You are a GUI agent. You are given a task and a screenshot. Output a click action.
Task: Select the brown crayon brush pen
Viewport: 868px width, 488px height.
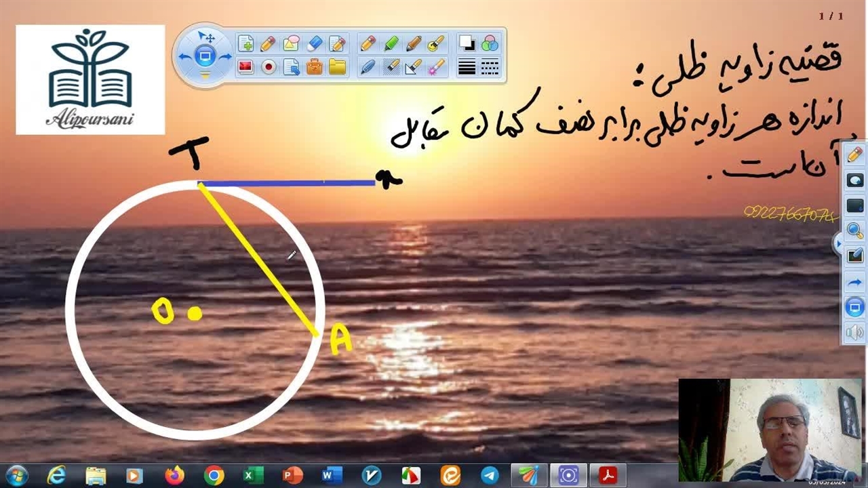414,44
